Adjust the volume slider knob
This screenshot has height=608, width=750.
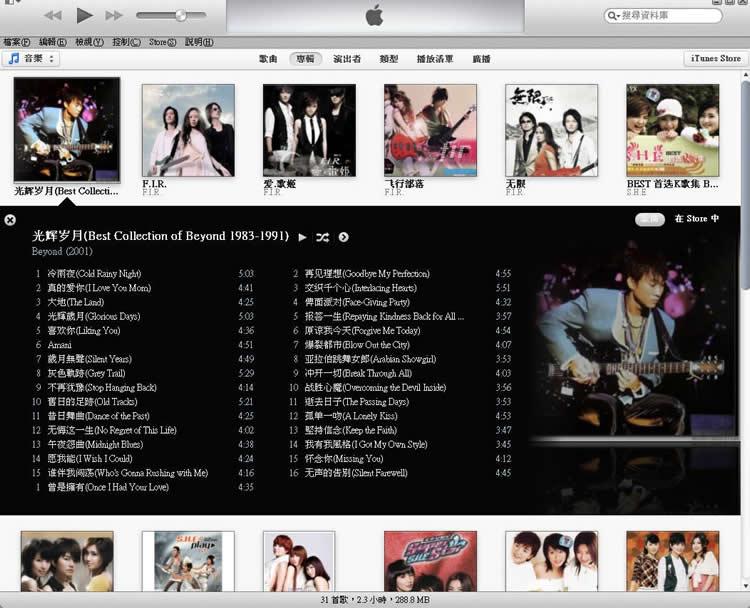click(x=181, y=15)
